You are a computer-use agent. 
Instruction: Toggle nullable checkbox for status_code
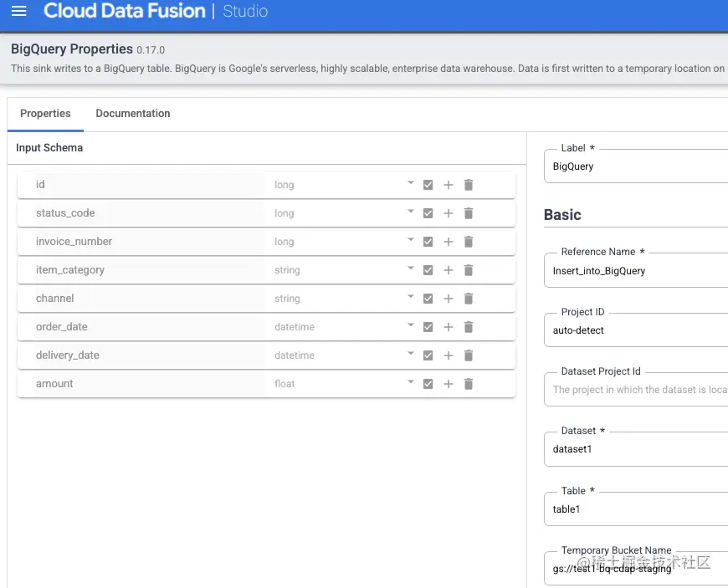coord(428,213)
